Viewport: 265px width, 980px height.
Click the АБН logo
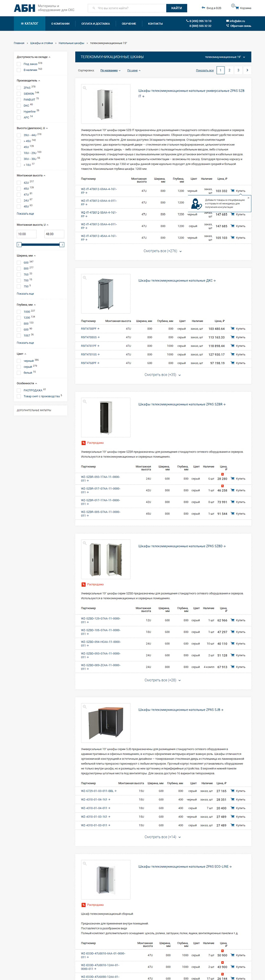coord(24,8)
